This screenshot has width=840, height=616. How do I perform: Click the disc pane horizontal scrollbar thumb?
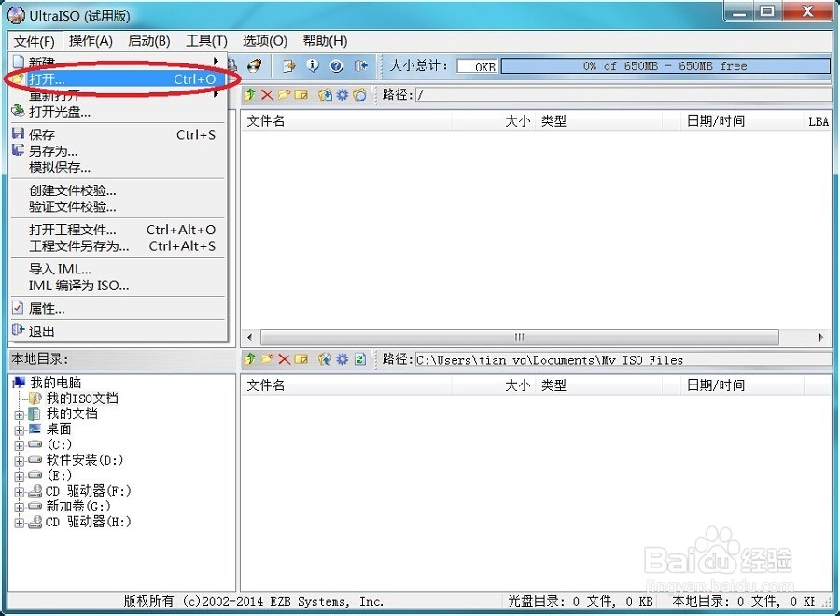coord(520,338)
